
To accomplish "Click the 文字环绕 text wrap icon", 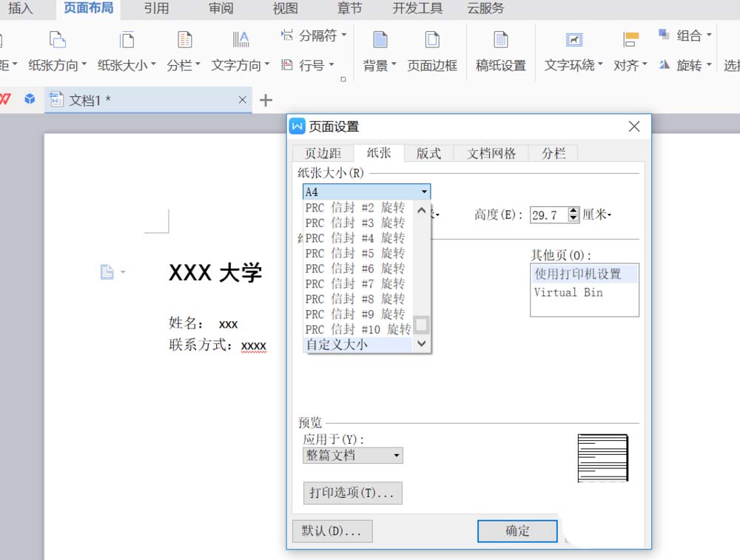I will coord(574,40).
